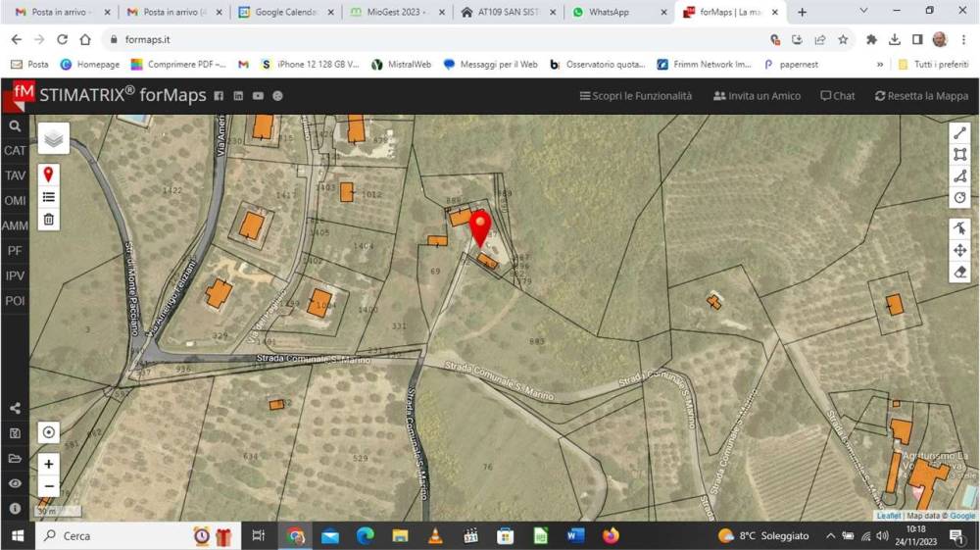Click the move measurement arrows tool
The height and width of the screenshot is (550, 980).
coord(959,250)
